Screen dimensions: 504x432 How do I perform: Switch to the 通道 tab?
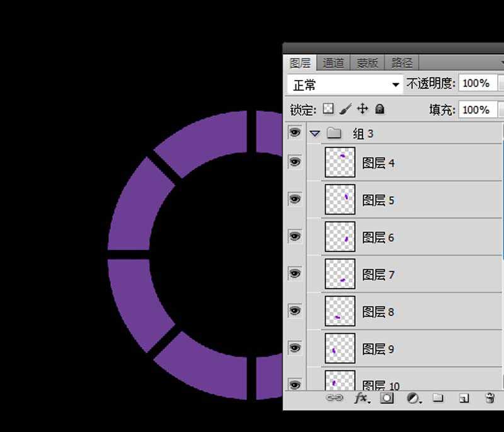[x=333, y=62]
